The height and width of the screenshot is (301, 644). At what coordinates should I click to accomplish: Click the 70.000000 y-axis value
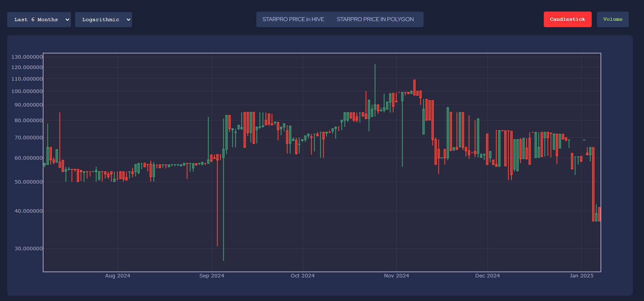28,138
